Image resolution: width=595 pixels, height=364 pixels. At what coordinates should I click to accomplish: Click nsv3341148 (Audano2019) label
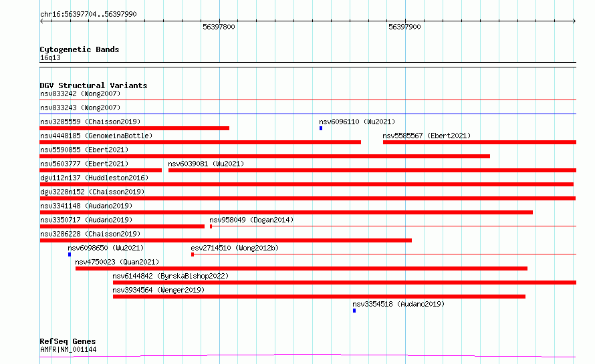[x=86, y=206]
